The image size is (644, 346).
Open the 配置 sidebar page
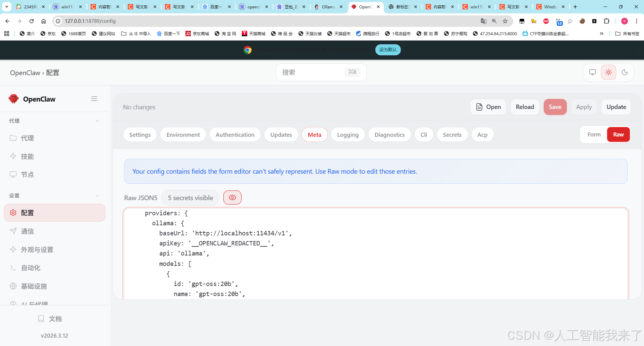tap(55, 213)
